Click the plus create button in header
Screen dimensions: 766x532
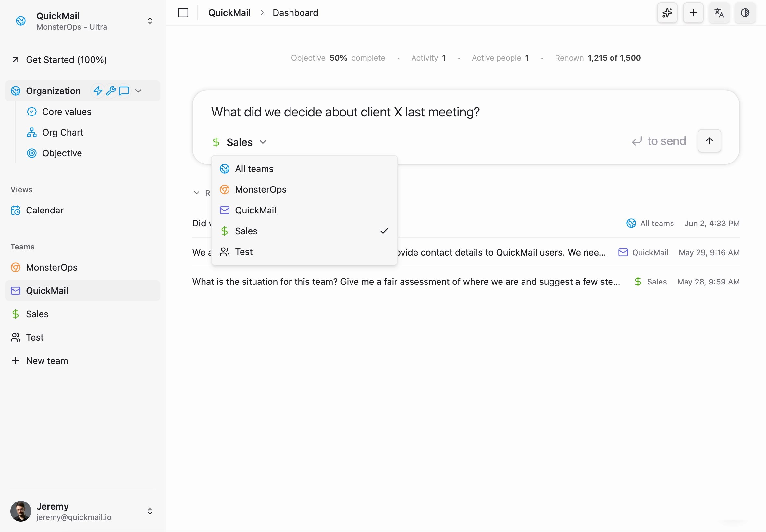coord(693,13)
